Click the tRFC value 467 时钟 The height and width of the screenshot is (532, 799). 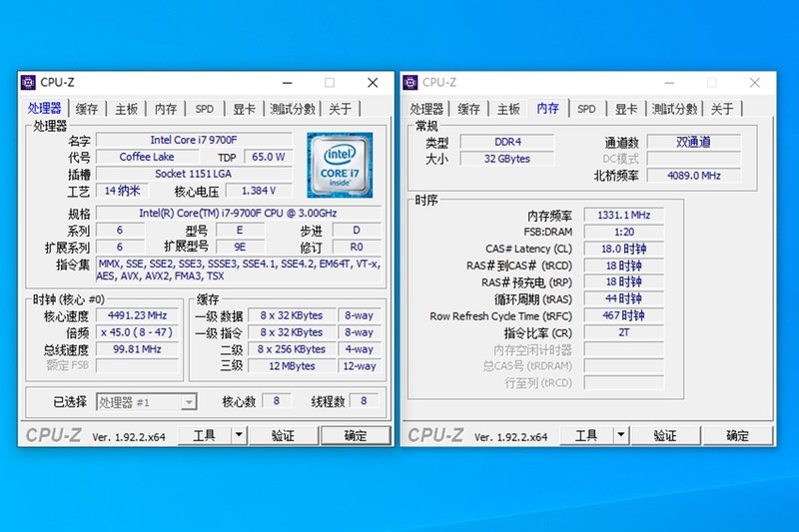point(623,315)
